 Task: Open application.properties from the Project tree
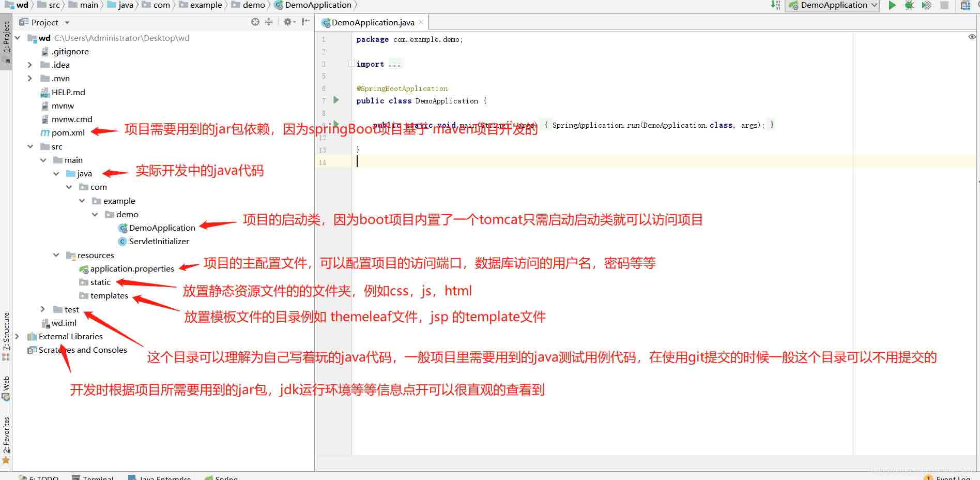[x=132, y=268]
